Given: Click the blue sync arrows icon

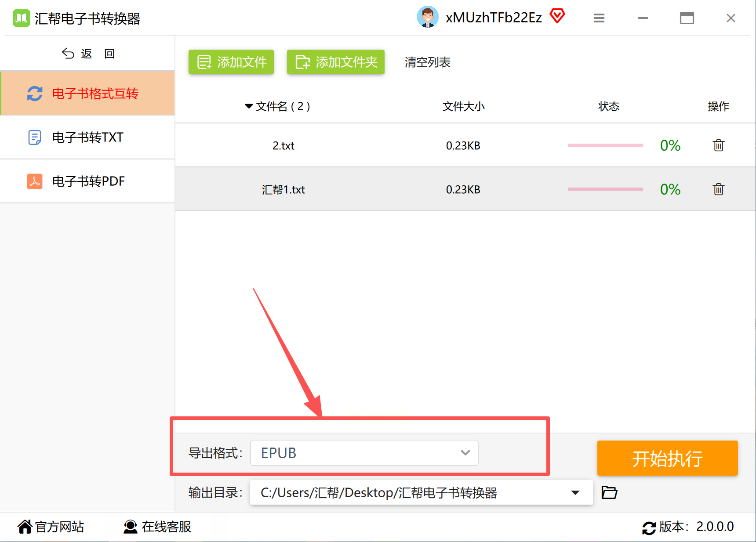Looking at the screenshot, I should click(35, 93).
